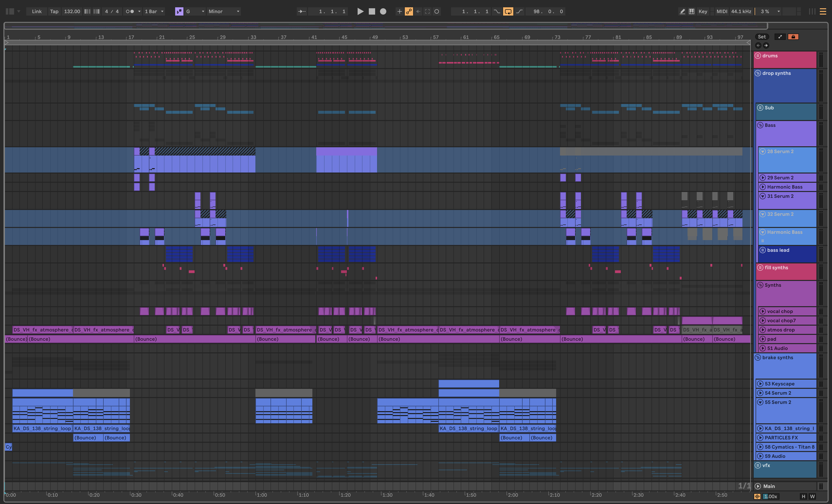Arm the Arrangement Record button
The image size is (832, 504).
[x=383, y=11]
